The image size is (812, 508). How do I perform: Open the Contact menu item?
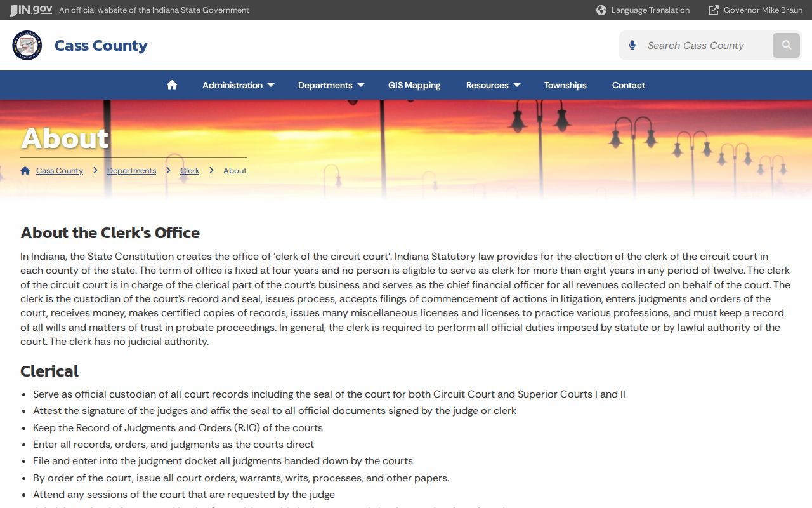(629, 85)
